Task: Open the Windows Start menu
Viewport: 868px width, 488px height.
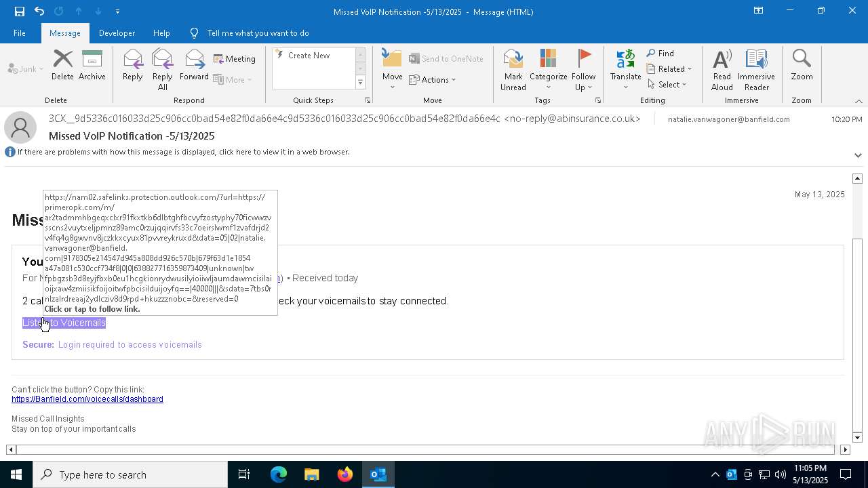Action: (x=16, y=474)
